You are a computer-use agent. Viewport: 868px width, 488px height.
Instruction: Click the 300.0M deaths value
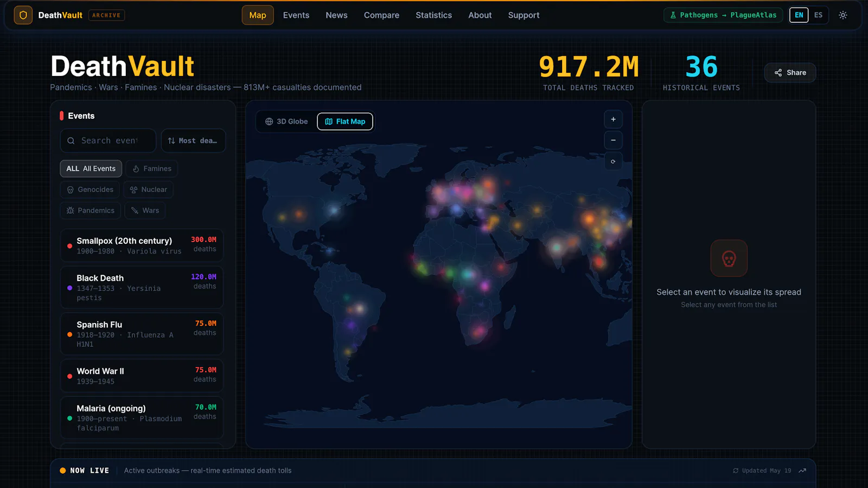coord(203,239)
